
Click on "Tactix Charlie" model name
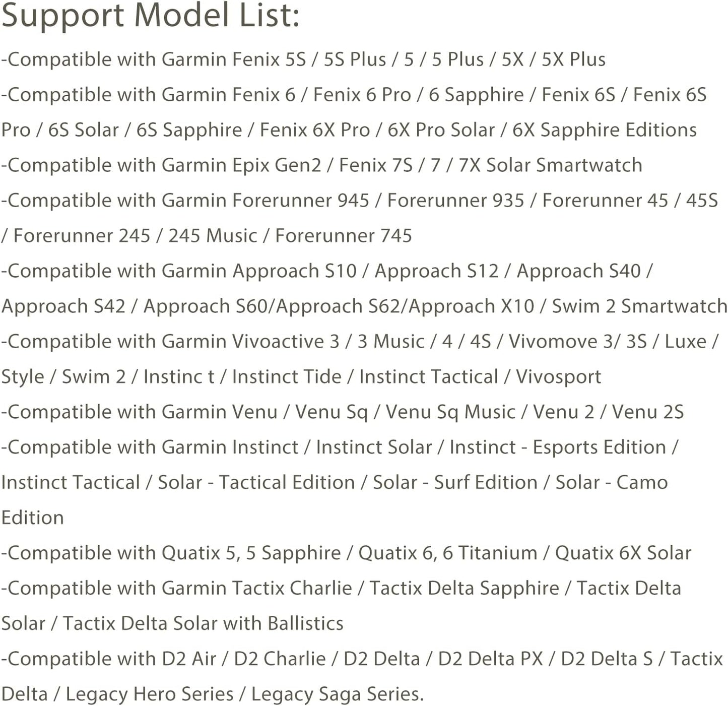click(292, 589)
